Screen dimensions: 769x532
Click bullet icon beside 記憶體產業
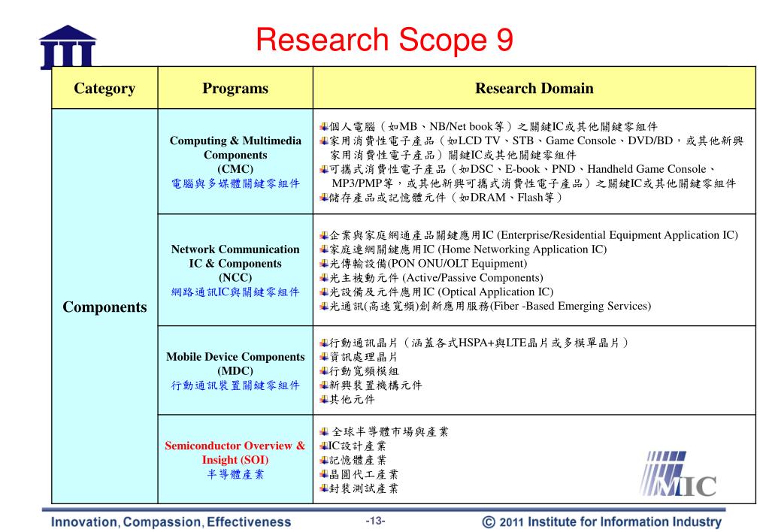(x=324, y=461)
